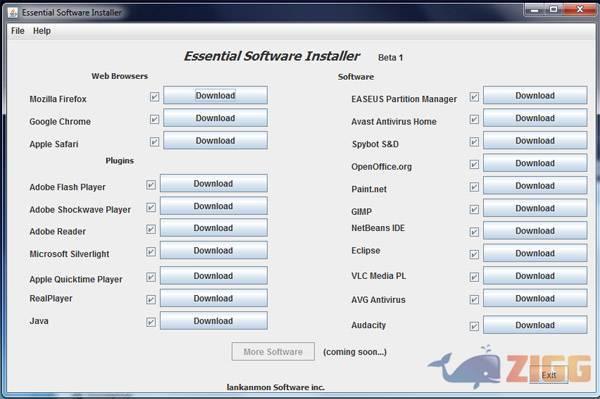Uncheck the Paint.net checkbox
Image resolution: width=600 pixels, height=399 pixels.
474,187
